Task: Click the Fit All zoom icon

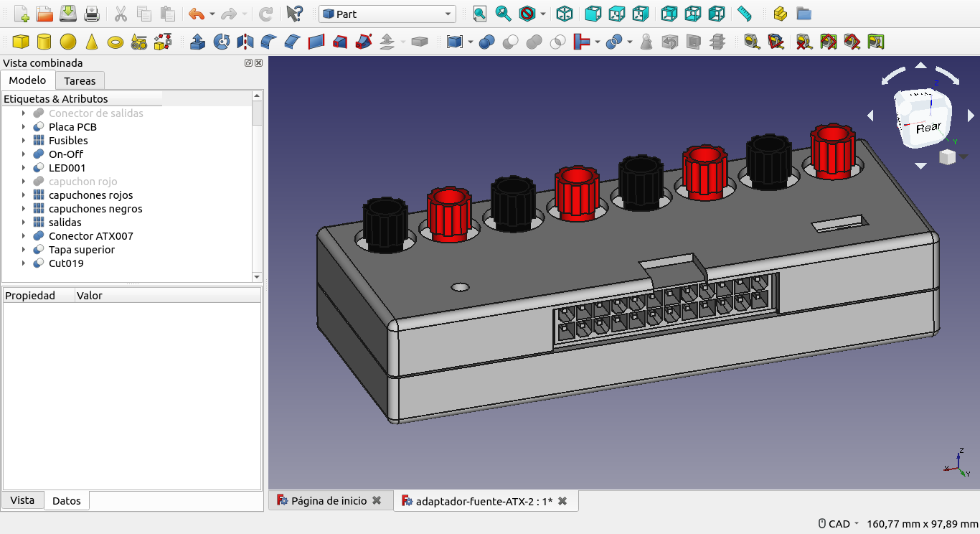Action: 480,14
